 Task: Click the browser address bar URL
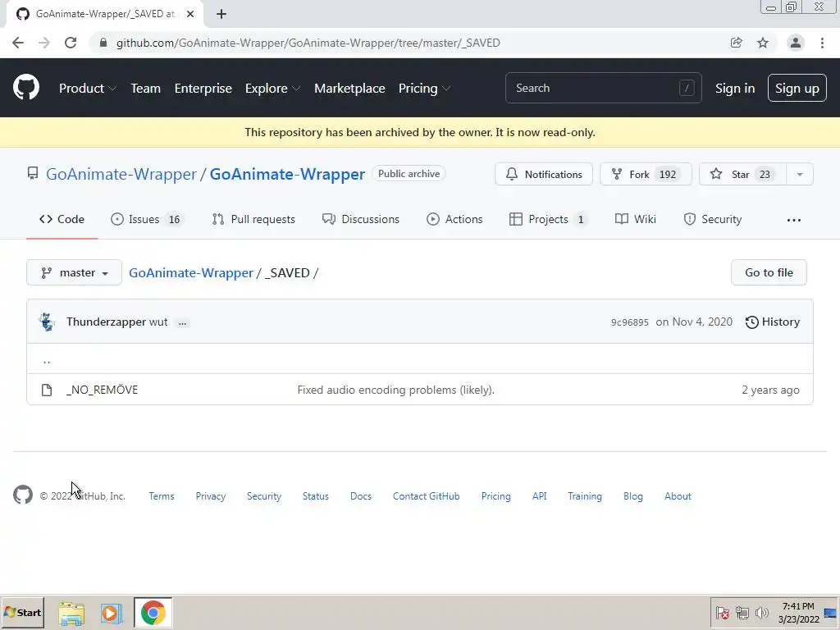tap(308, 43)
